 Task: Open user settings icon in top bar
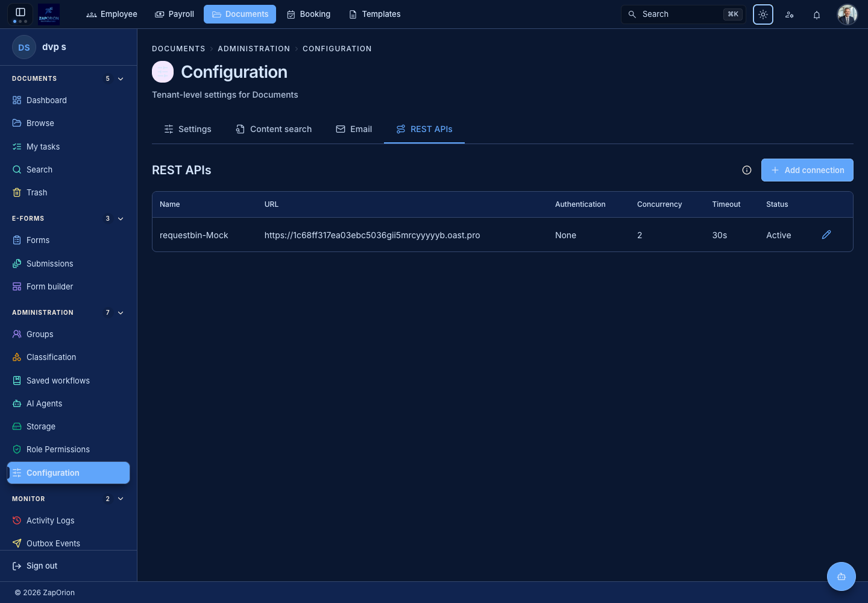790,14
